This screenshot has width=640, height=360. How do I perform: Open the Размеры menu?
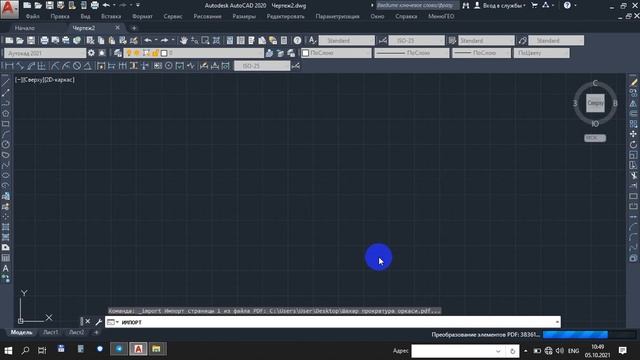pos(244,16)
